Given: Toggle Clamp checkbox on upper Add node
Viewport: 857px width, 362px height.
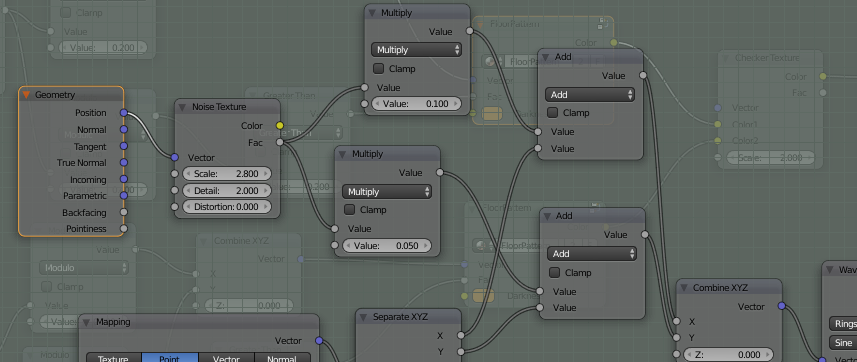Looking at the screenshot, I should click(x=553, y=113).
